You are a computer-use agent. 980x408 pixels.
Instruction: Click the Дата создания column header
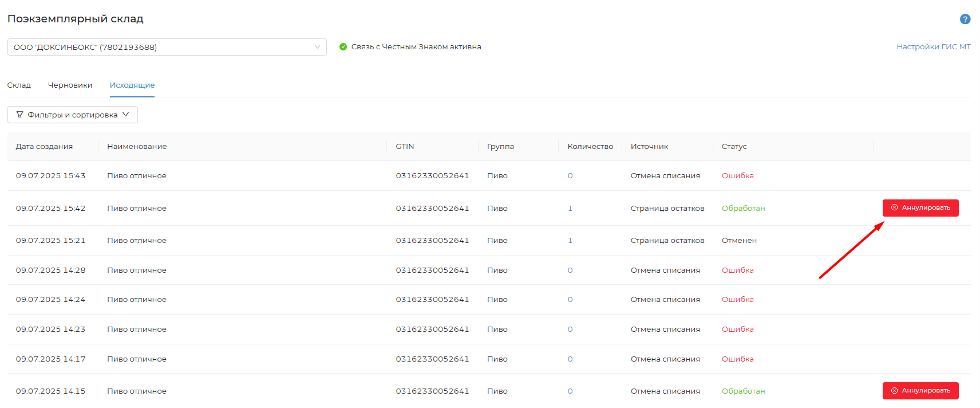click(44, 147)
